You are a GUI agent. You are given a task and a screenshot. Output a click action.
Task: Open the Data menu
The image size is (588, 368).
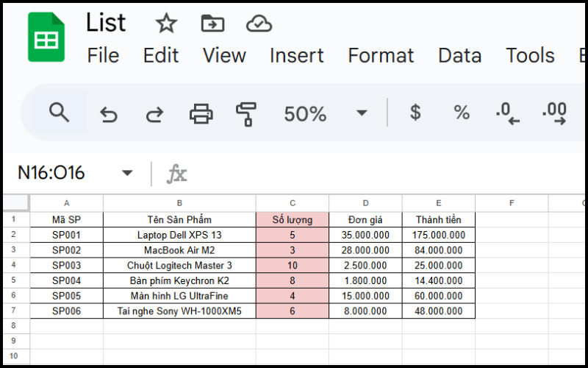click(x=459, y=55)
